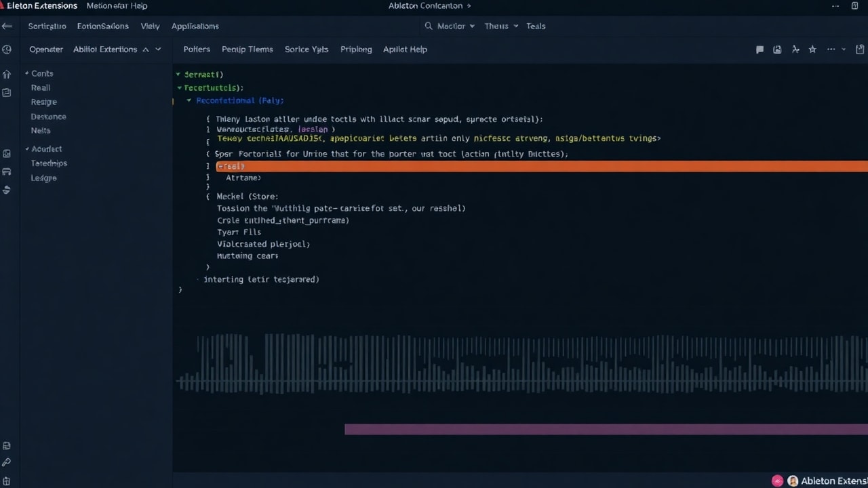Click the star favorite icon
868x488 pixels.
[812, 49]
